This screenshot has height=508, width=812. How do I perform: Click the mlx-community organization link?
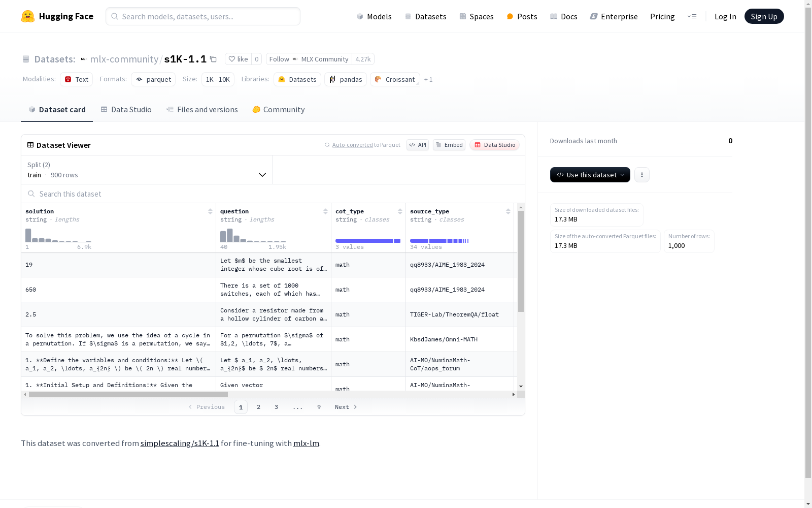click(124, 59)
